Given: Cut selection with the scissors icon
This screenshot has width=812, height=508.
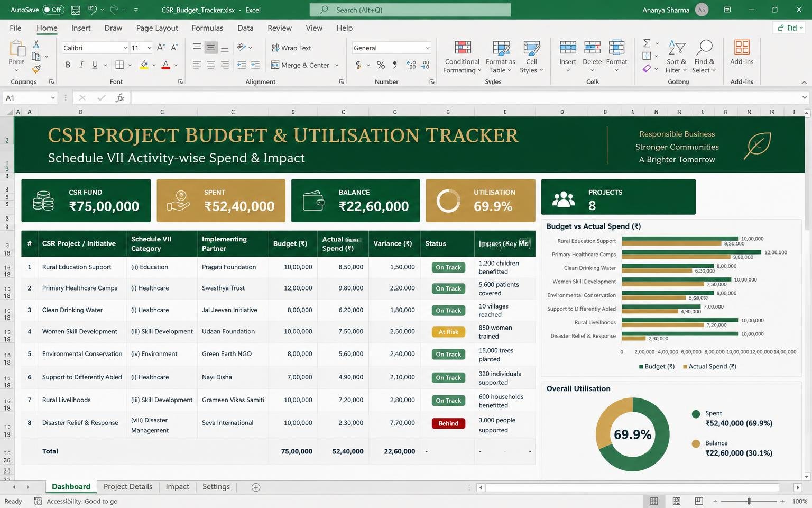Looking at the screenshot, I should pos(36,44).
